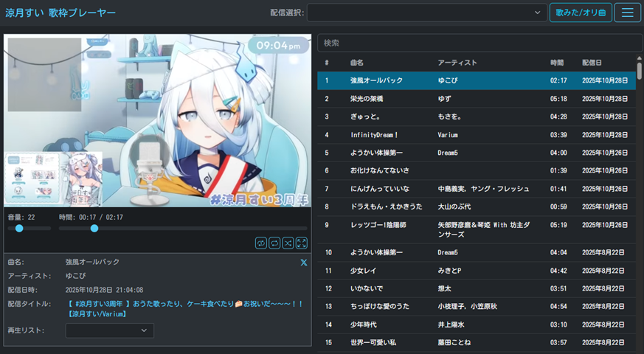Sort the list by アーティスト column header
644x354 pixels.
457,63
